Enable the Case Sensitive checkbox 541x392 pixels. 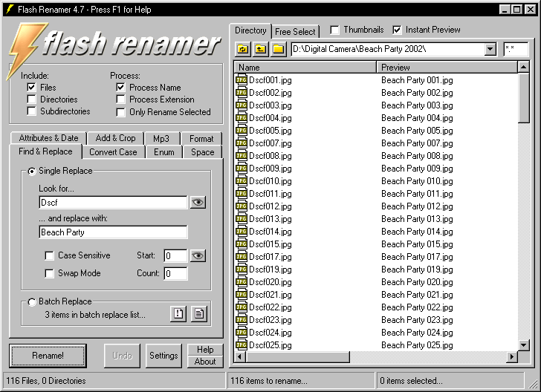point(49,255)
